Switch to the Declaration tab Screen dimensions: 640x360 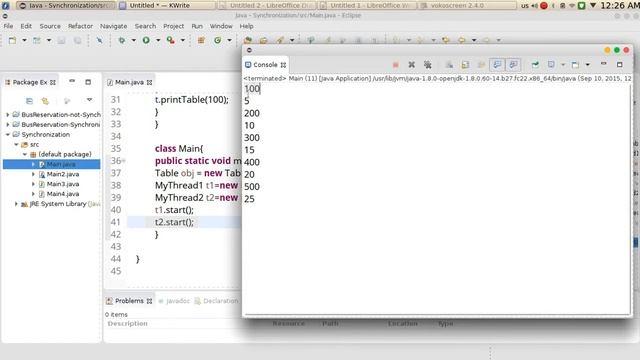[217, 301]
